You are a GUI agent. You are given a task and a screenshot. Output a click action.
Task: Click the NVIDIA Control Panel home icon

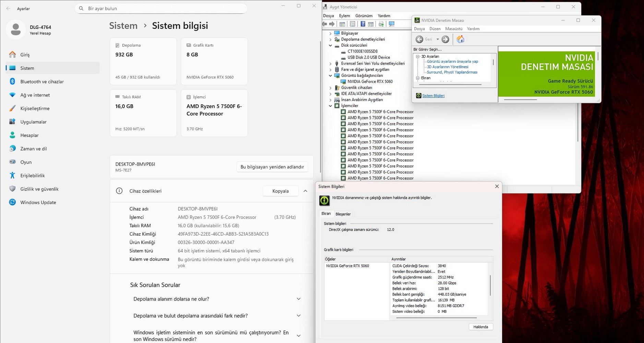460,39
